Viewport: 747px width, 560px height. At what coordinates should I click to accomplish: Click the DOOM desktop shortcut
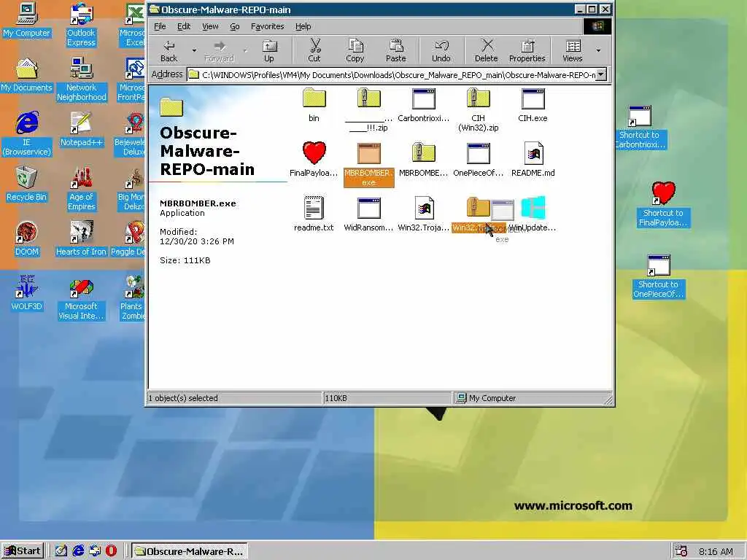tap(27, 239)
